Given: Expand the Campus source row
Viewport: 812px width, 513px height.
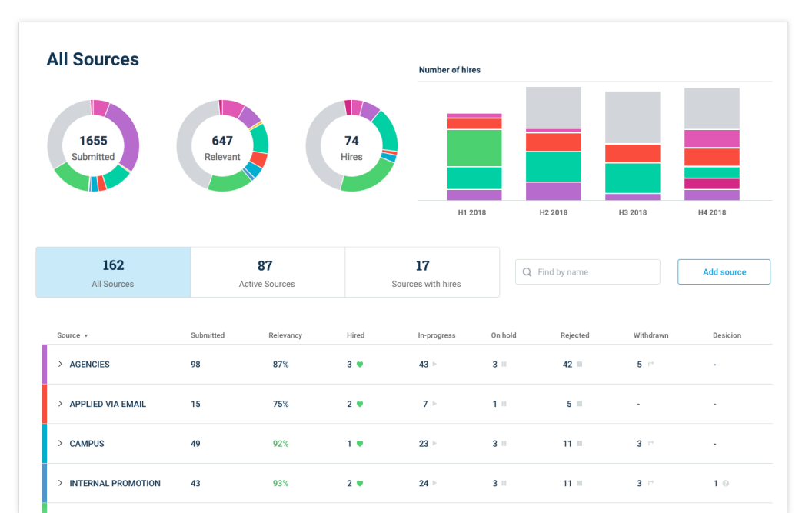Looking at the screenshot, I should click(x=61, y=444).
